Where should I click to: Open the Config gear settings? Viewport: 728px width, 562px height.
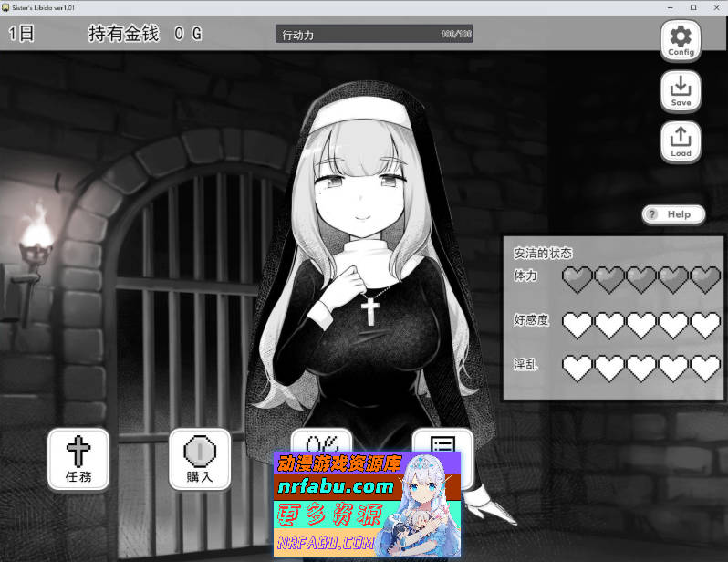click(x=681, y=40)
